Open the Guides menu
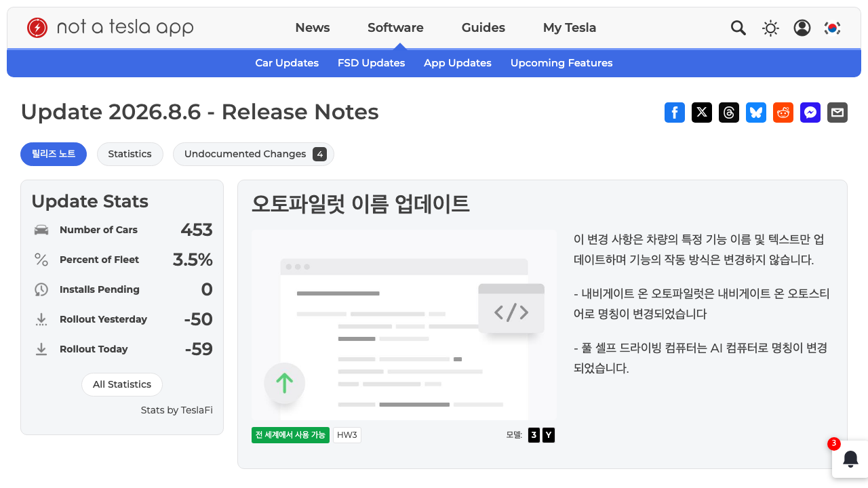The height and width of the screenshot is (488, 868). tap(484, 28)
